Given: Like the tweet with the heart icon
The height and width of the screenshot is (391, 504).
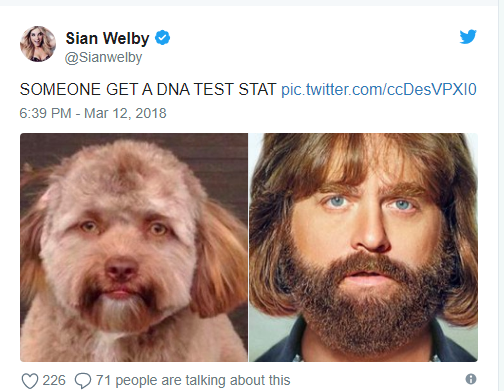Looking at the screenshot, I should tap(30, 381).
